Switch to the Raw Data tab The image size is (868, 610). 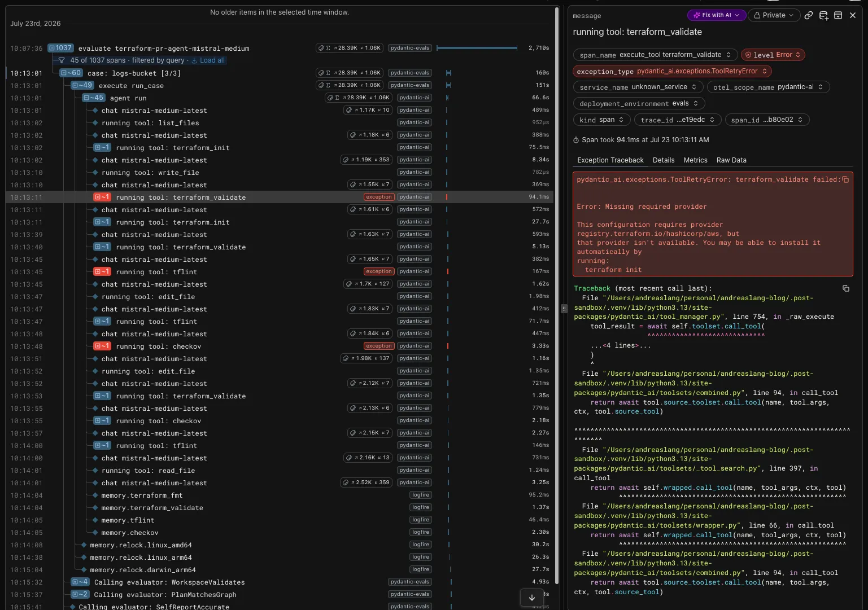731,160
